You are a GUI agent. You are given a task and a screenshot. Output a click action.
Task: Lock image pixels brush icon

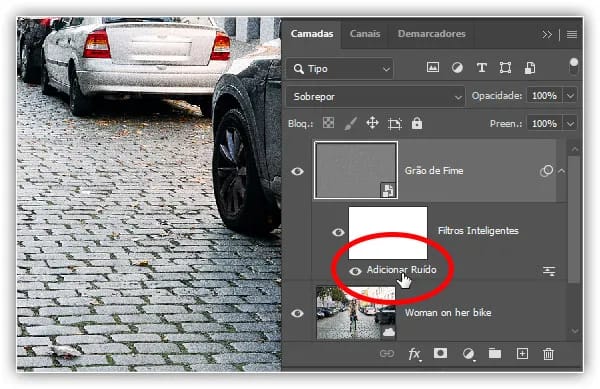coord(350,123)
